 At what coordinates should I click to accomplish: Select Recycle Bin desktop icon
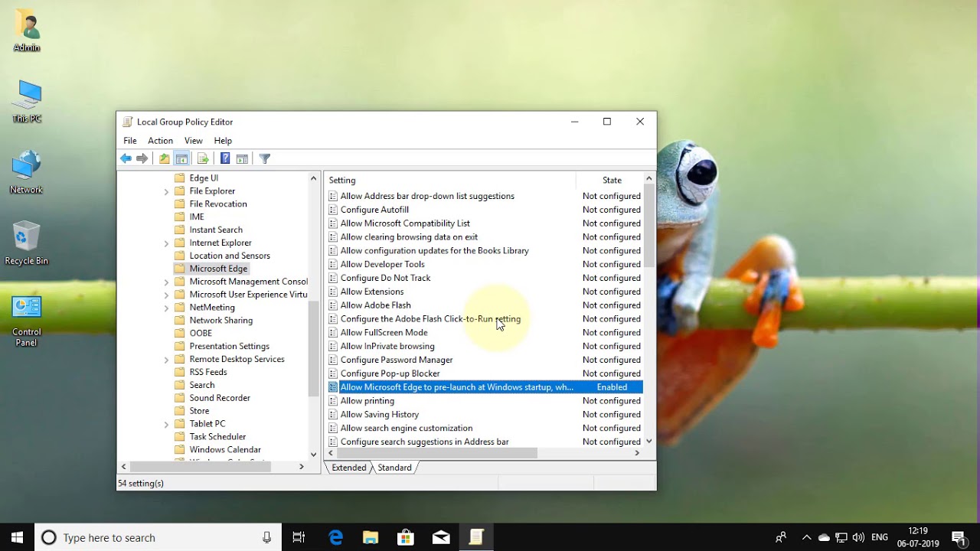27,243
